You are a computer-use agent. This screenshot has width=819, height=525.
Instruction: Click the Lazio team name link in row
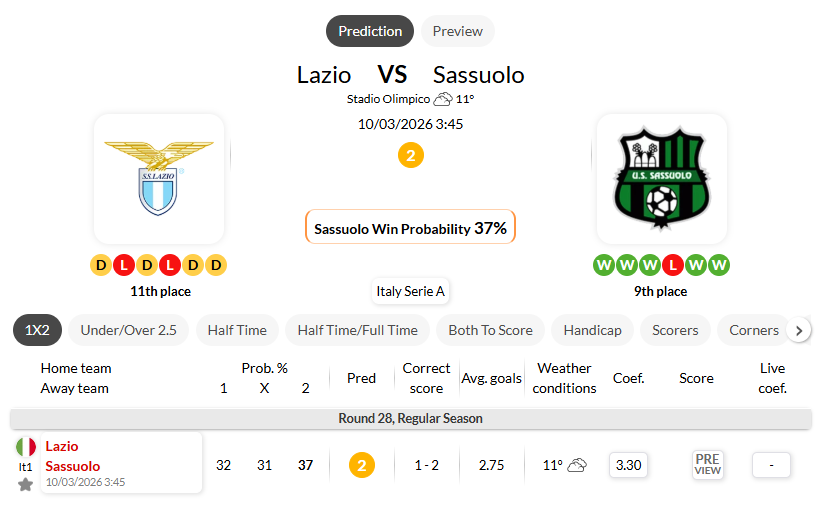point(62,446)
